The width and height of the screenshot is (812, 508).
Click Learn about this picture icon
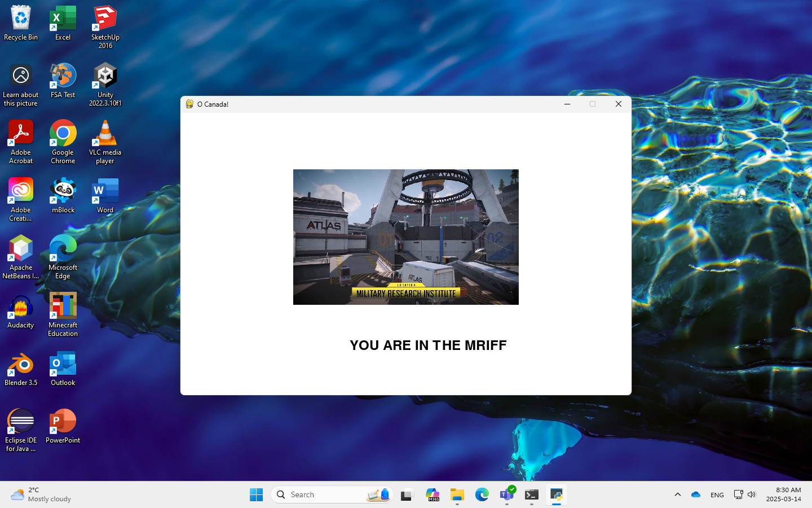[x=21, y=85]
